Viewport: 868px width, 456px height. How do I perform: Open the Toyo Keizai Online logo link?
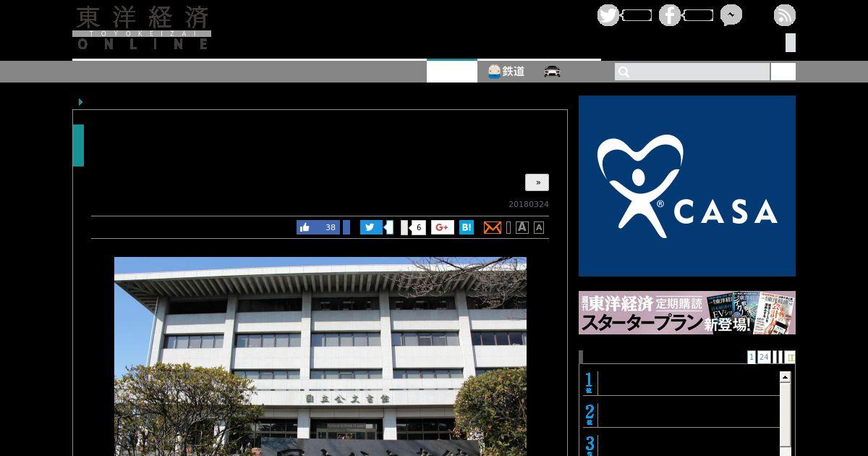pos(142,28)
